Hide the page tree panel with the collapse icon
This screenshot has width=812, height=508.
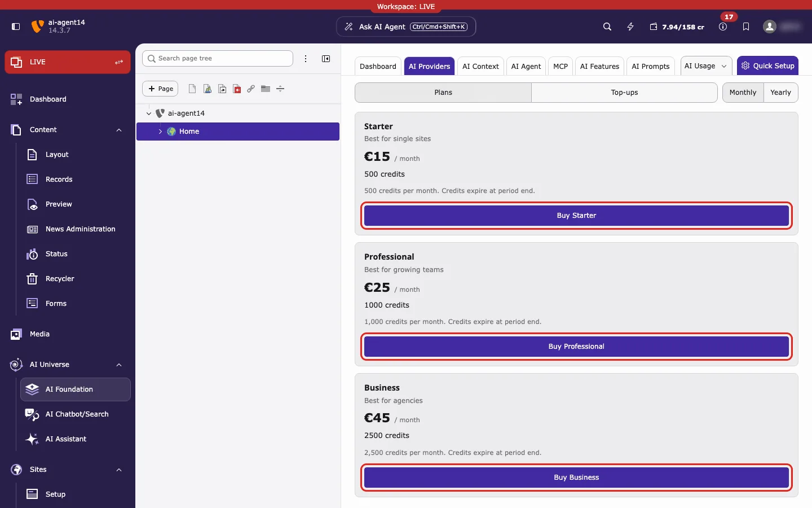tap(326, 59)
